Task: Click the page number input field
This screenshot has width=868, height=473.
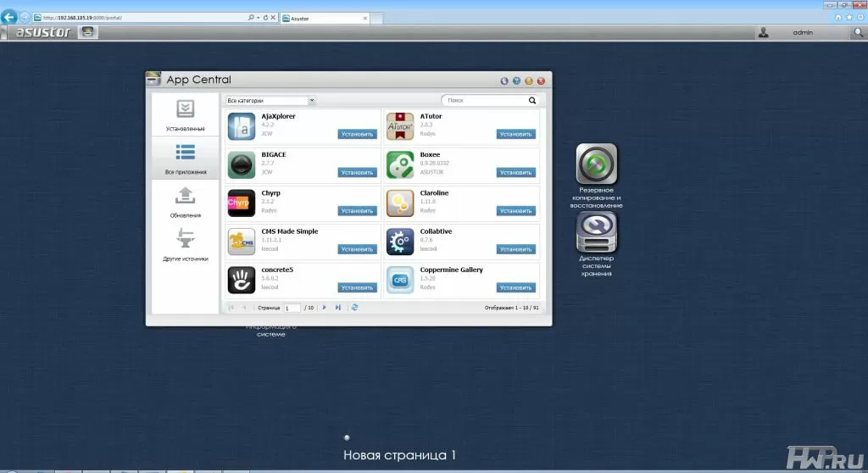Action: [292, 308]
